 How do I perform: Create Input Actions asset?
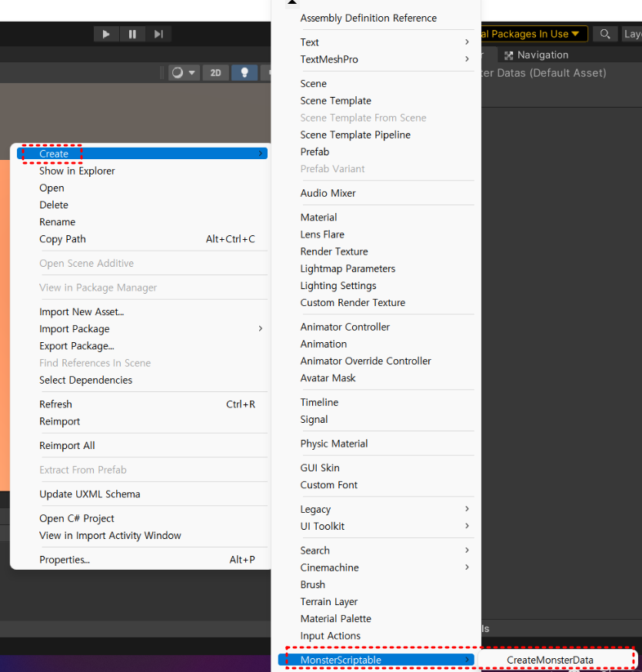[x=376, y=636]
